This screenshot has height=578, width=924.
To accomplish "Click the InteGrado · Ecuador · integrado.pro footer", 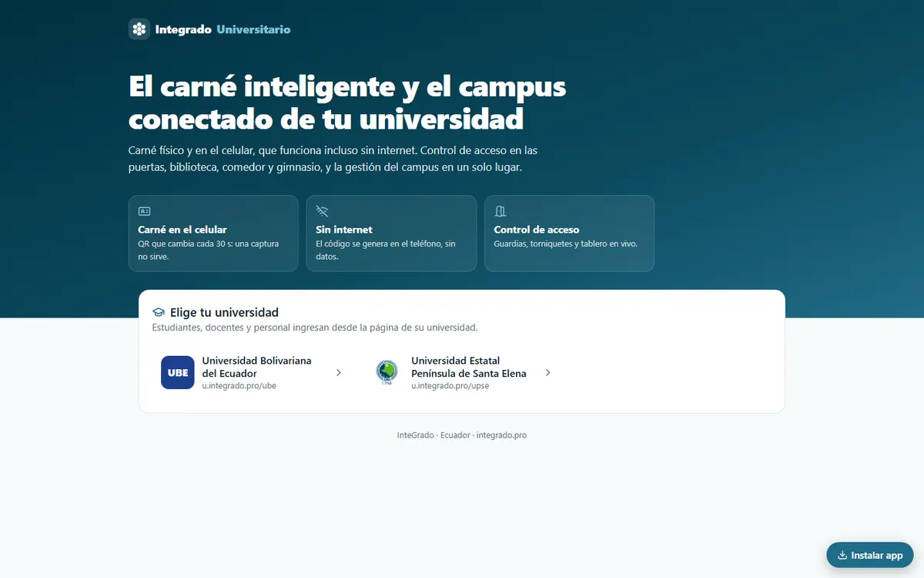I will pyautogui.click(x=462, y=435).
